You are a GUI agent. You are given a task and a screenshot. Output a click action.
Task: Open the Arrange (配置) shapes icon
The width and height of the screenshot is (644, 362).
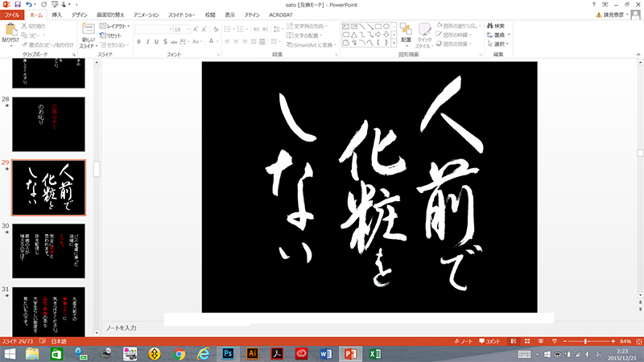point(406,32)
